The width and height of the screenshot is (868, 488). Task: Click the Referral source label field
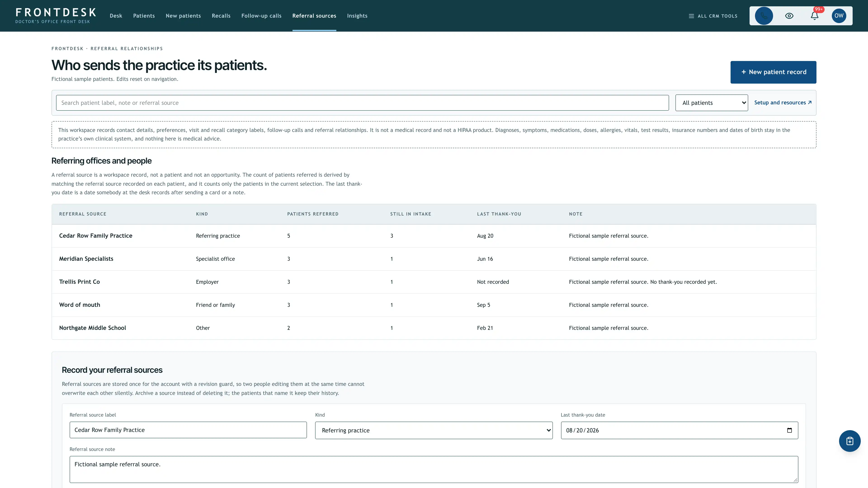coord(188,430)
